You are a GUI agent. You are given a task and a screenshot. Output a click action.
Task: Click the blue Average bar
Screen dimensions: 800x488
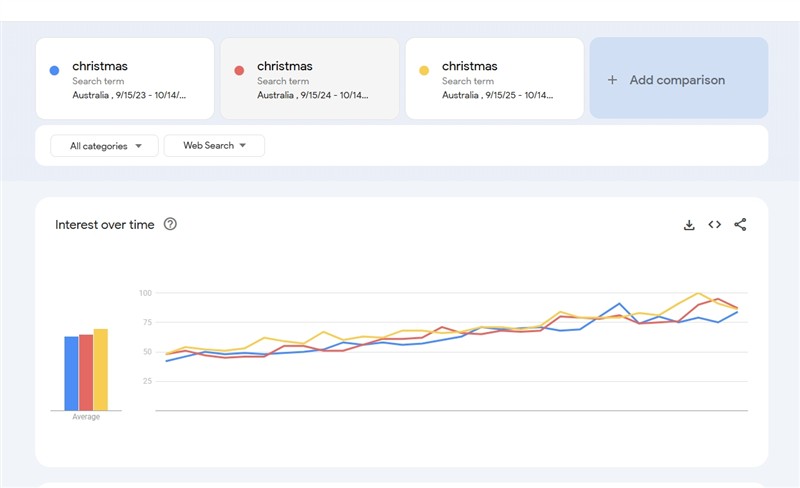(71, 374)
